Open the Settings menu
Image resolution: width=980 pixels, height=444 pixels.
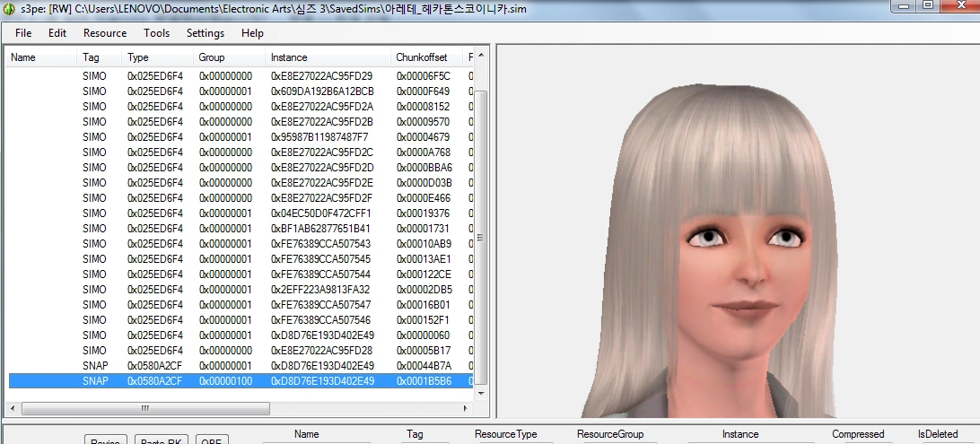tap(205, 33)
